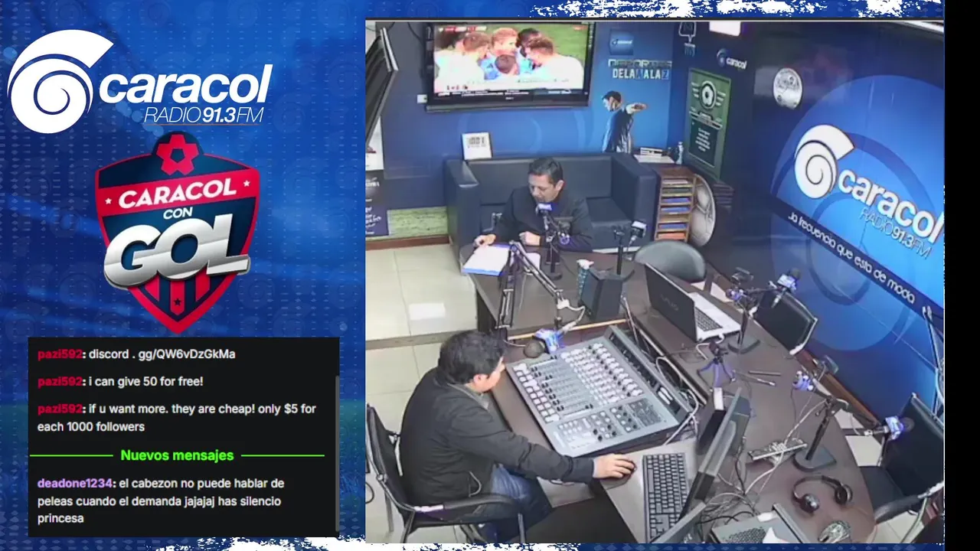Click the pazi592 username on the discord message

[60, 354]
